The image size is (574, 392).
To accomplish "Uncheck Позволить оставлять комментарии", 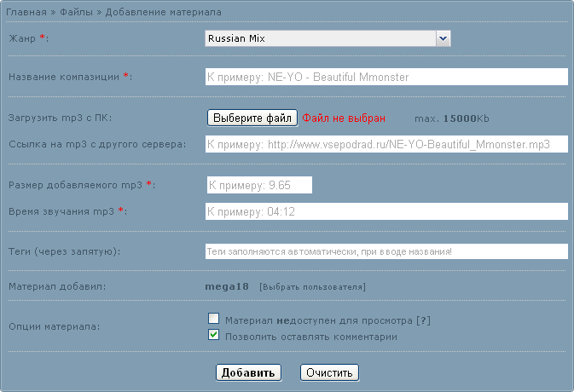I will click(x=214, y=335).
